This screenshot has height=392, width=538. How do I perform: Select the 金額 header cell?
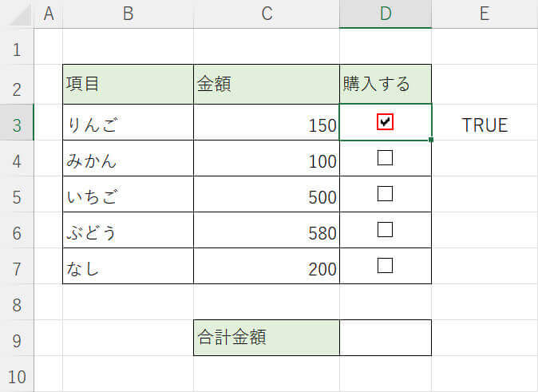[x=266, y=85]
